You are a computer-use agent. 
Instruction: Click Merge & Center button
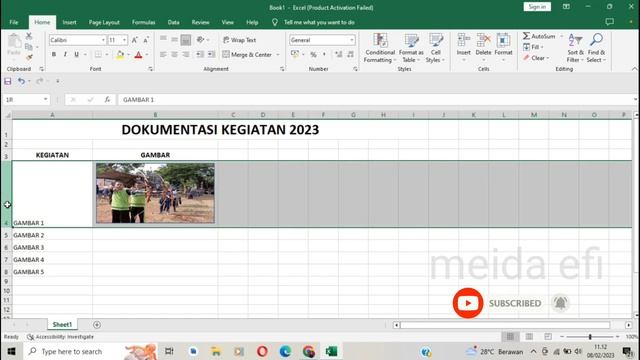coord(247,54)
